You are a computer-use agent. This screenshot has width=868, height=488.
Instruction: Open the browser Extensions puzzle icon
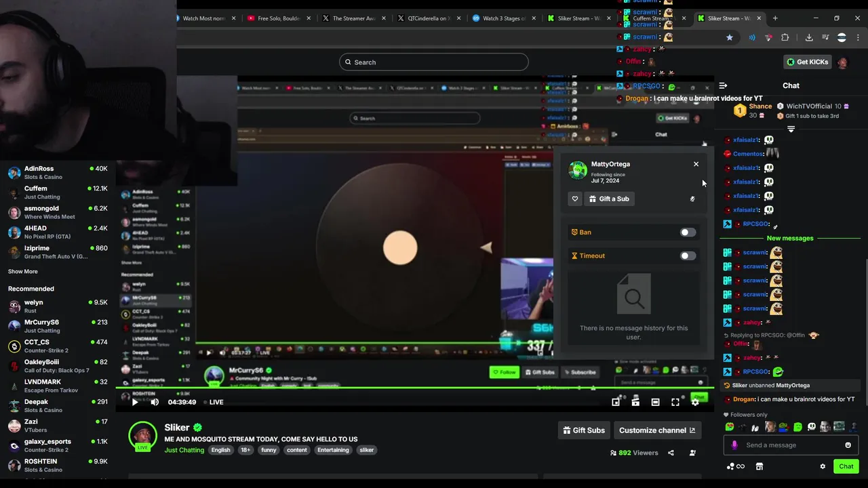pos(785,37)
